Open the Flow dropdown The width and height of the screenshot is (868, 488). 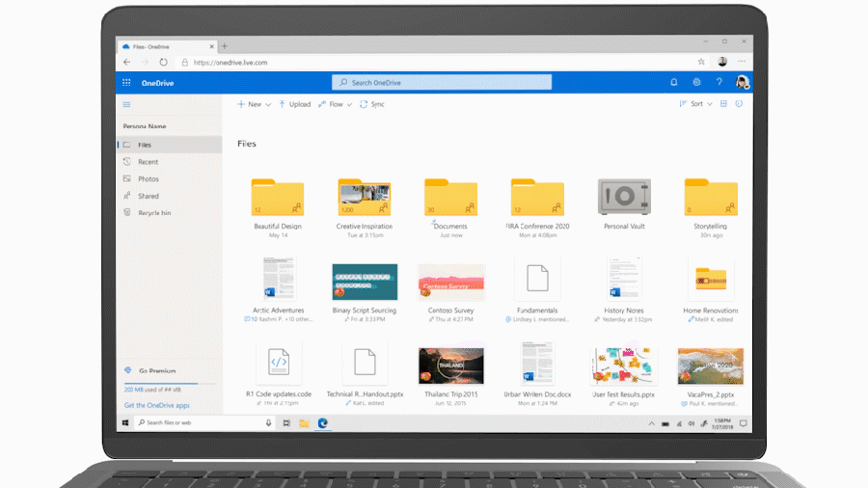(336, 104)
